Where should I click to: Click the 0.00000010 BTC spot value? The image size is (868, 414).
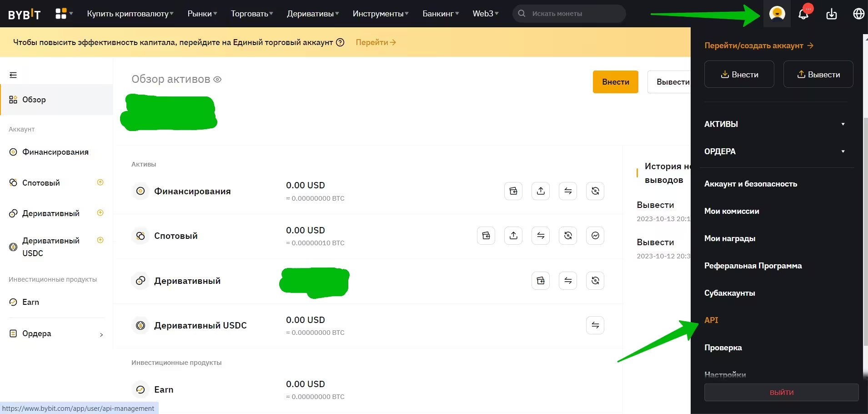pos(315,243)
